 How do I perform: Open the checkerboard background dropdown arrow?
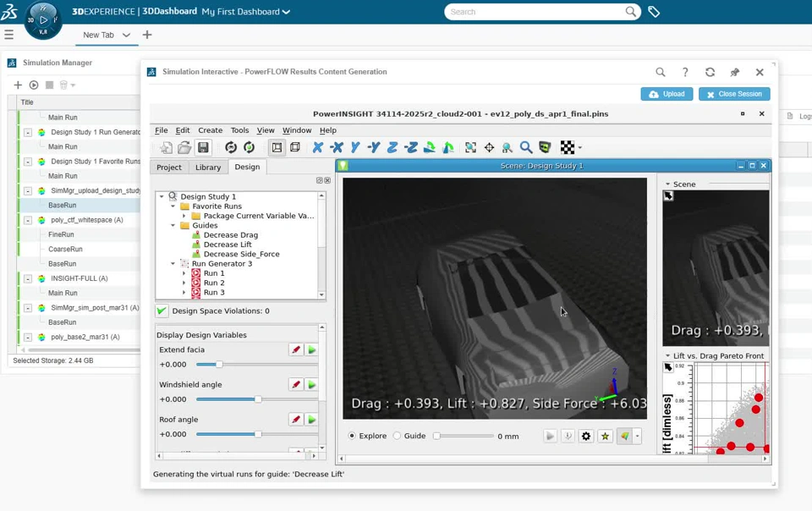[x=580, y=147]
